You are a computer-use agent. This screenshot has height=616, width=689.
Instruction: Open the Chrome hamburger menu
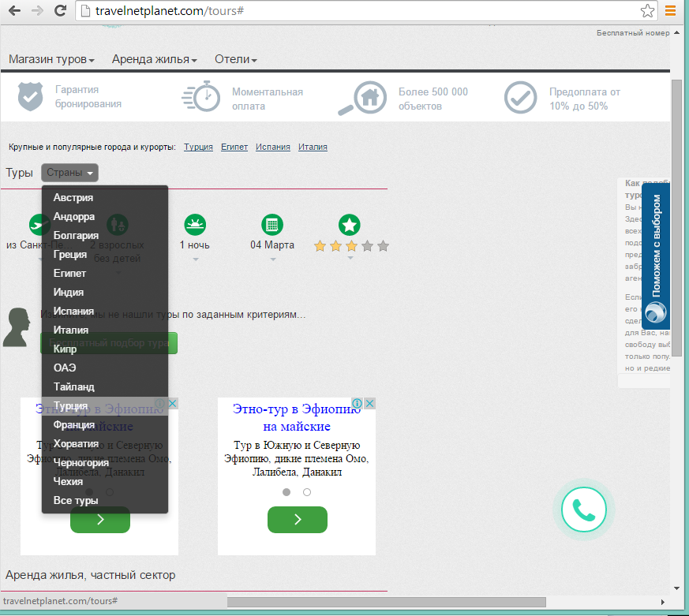click(670, 11)
